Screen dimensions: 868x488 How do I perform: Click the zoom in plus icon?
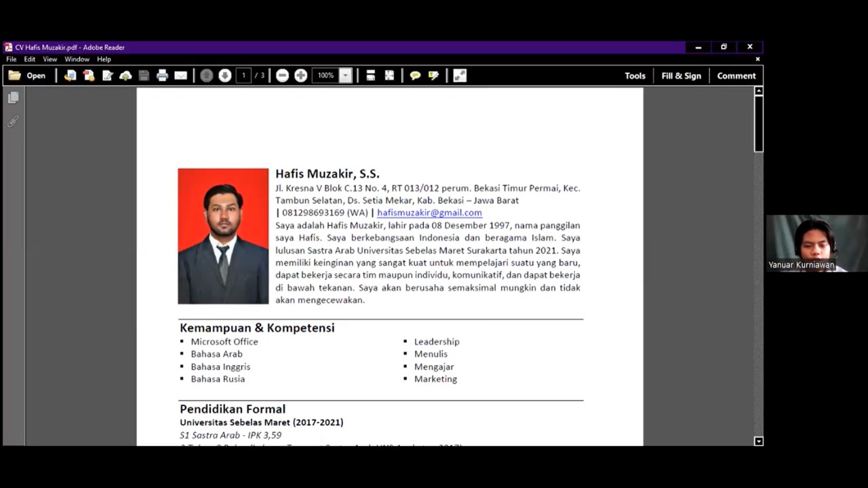pos(301,76)
